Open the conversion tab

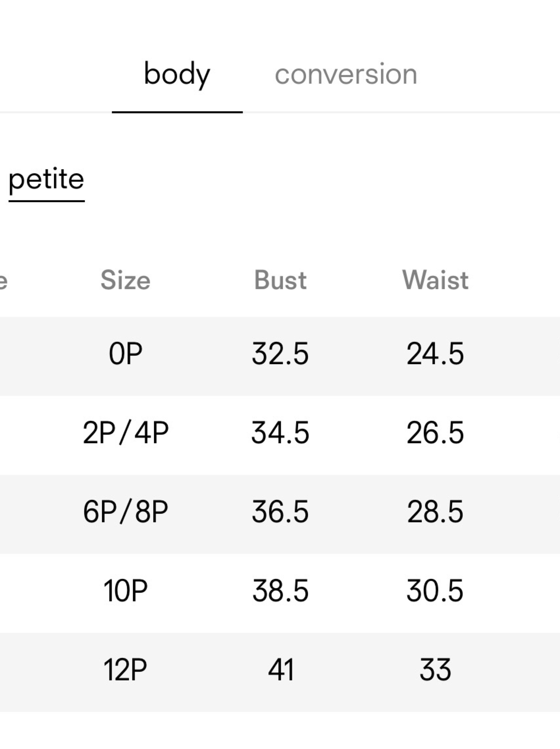pos(346,74)
